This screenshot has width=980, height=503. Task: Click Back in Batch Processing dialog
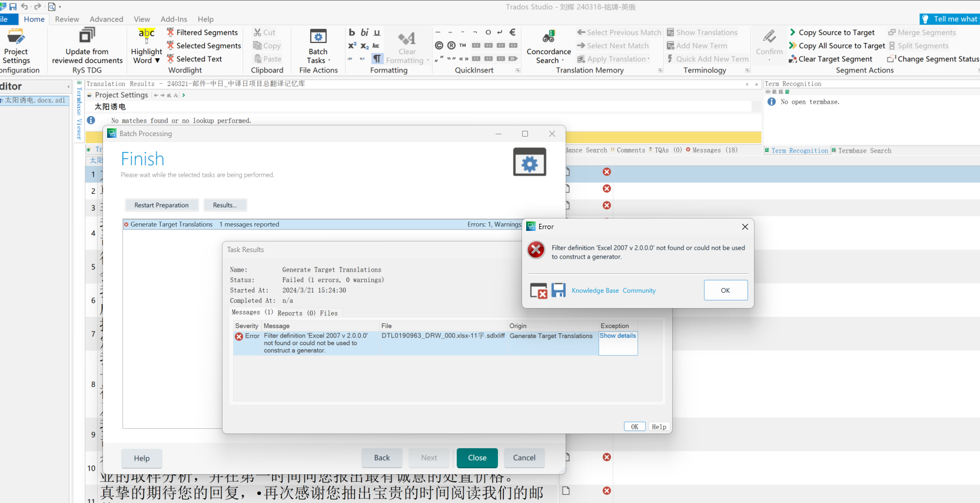click(x=382, y=458)
